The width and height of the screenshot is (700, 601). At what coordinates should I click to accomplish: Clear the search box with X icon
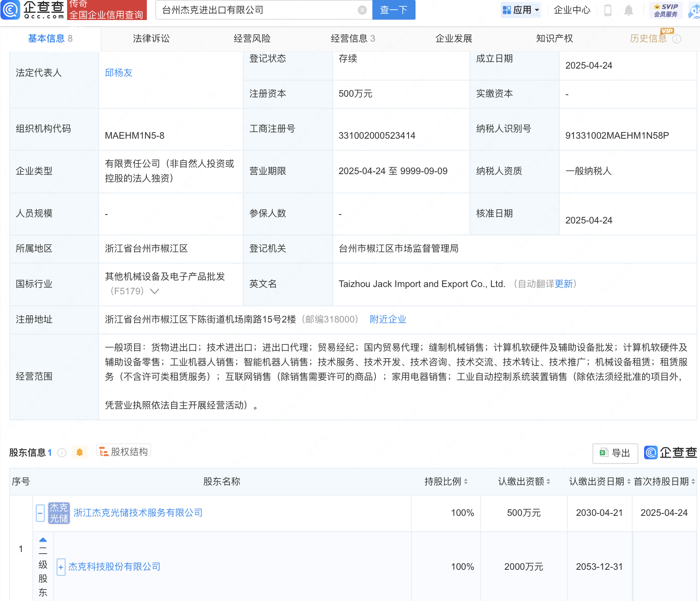click(x=362, y=10)
